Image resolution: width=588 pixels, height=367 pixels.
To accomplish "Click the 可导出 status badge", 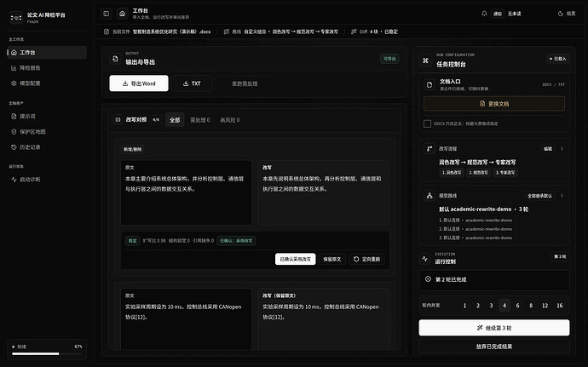I will coord(389,59).
